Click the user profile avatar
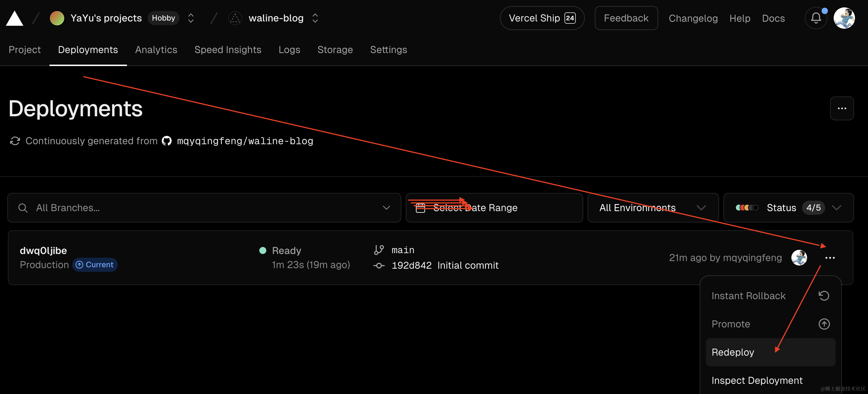This screenshot has height=394, width=868. pyautogui.click(x=844, y=18)
